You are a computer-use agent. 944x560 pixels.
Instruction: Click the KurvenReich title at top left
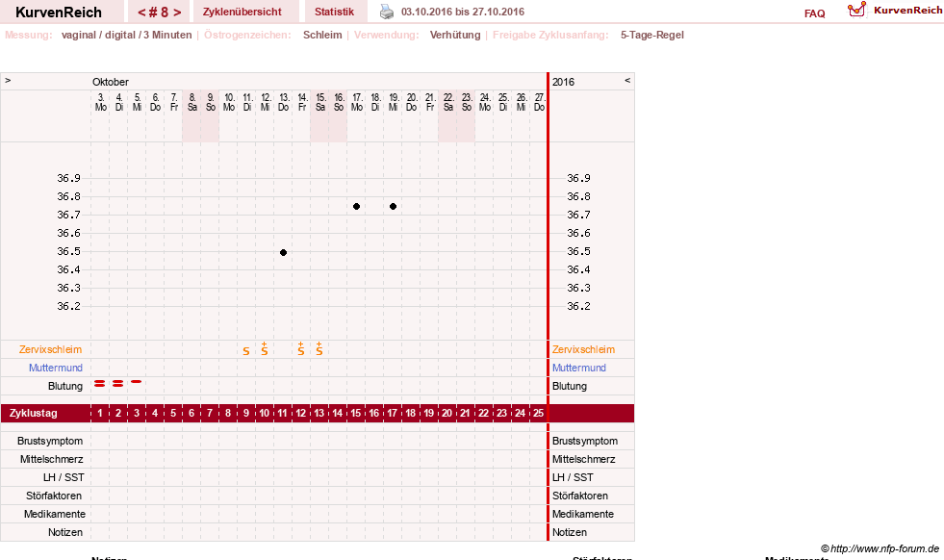click(x=59, y=13)
